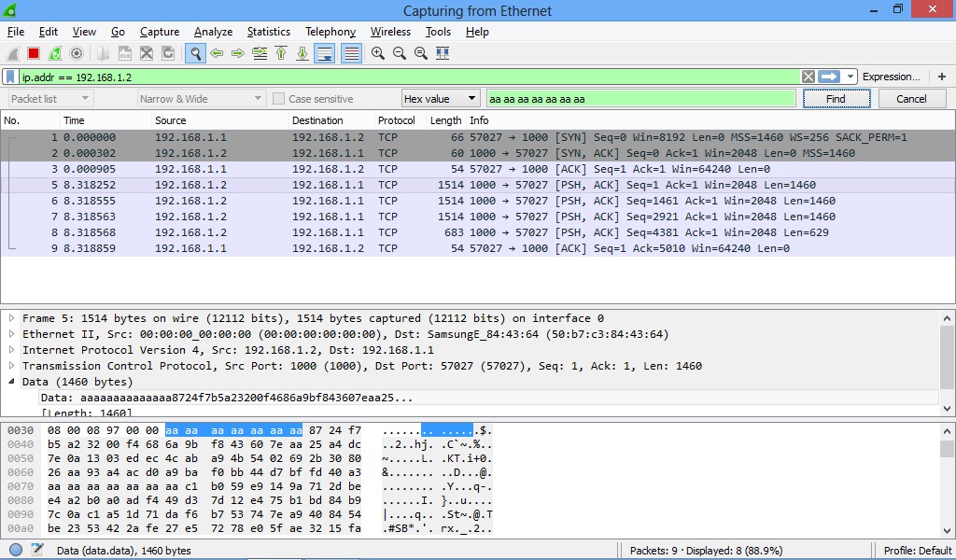956x560 pixels.
Task: Cancel the packet search
Action: tap(911, 99)
